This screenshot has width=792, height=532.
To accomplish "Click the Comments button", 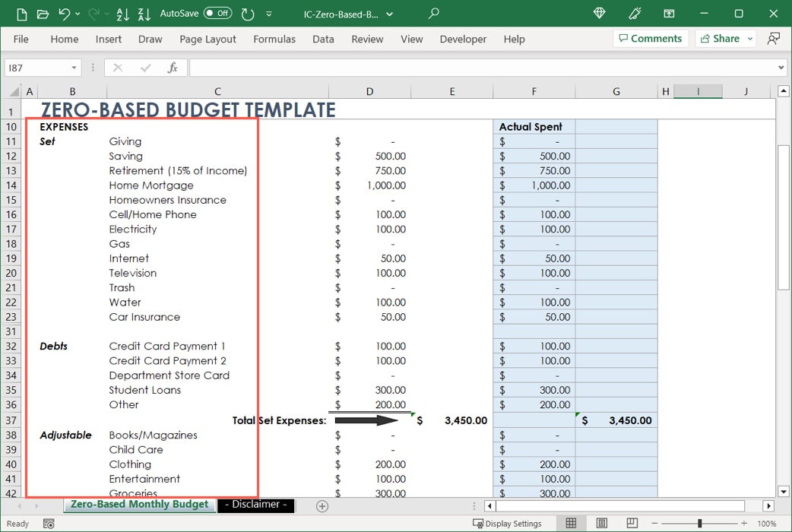I will click(651, 38).
